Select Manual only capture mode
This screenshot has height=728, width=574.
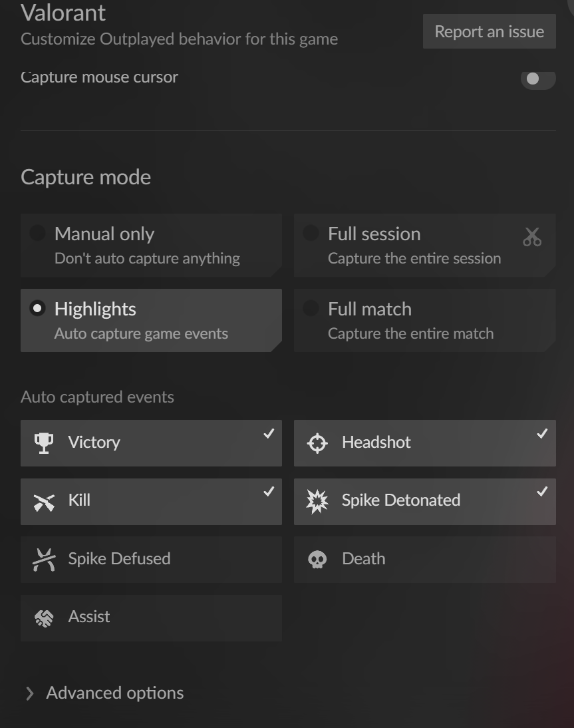point(38,233)
